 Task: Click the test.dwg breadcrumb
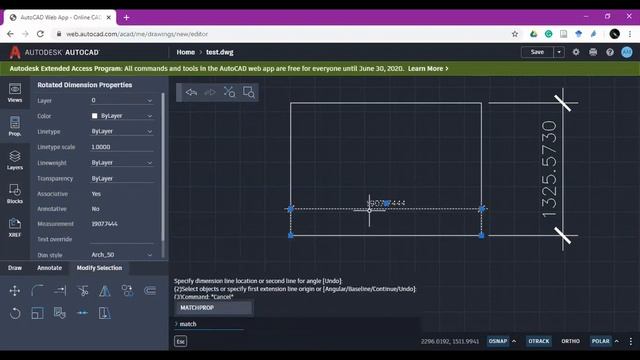[x=220, y=52]
